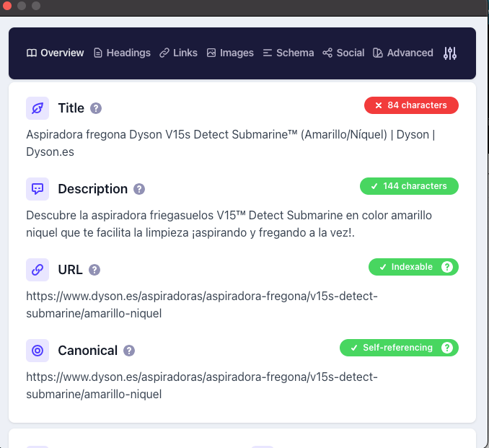Click the meta description text 'Descubre la aspiradora'
489x448 pixels.
pyautogui.click(x=229, y=224)
